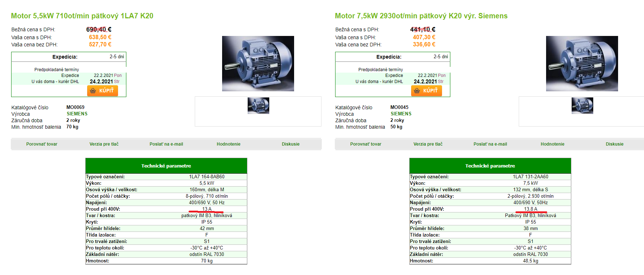Viewport: 644px width, 275px height.
Task: Click KÚPIŤ button for 7,5kW motor
Action: click(427, 91)
